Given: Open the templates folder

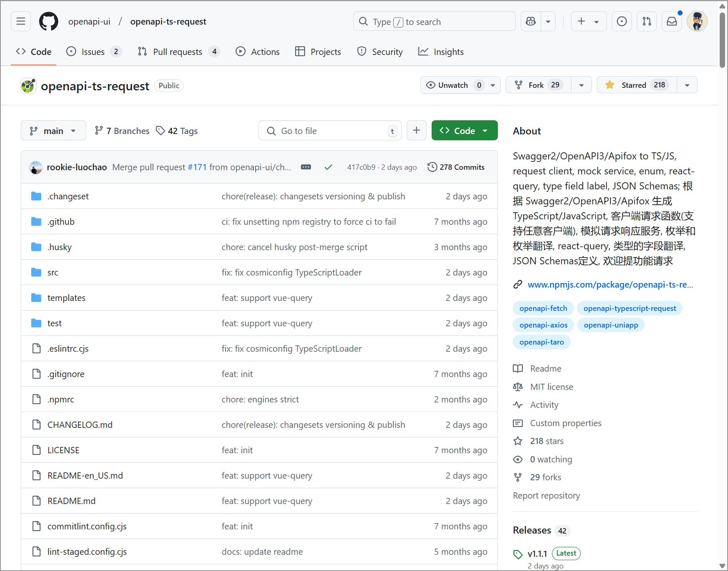Looking at the screenshot, I should click(66, 298).
